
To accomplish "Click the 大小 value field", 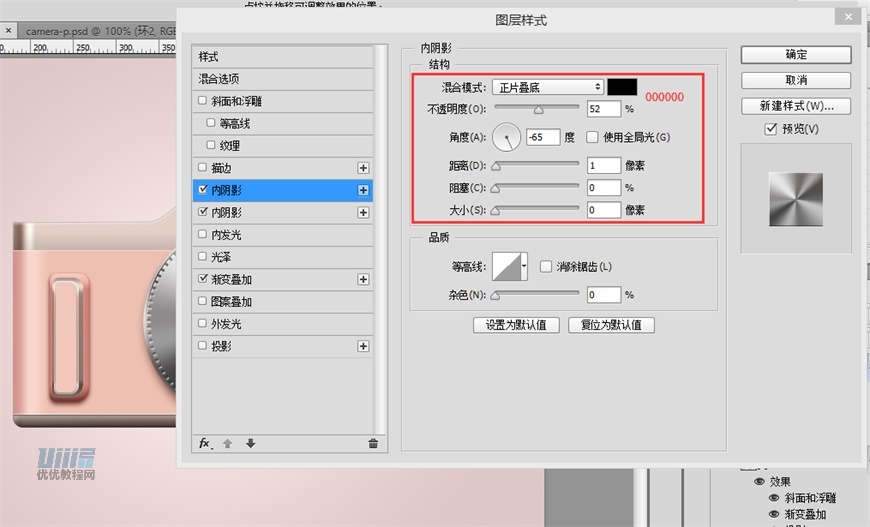I will tap(604, 210).
